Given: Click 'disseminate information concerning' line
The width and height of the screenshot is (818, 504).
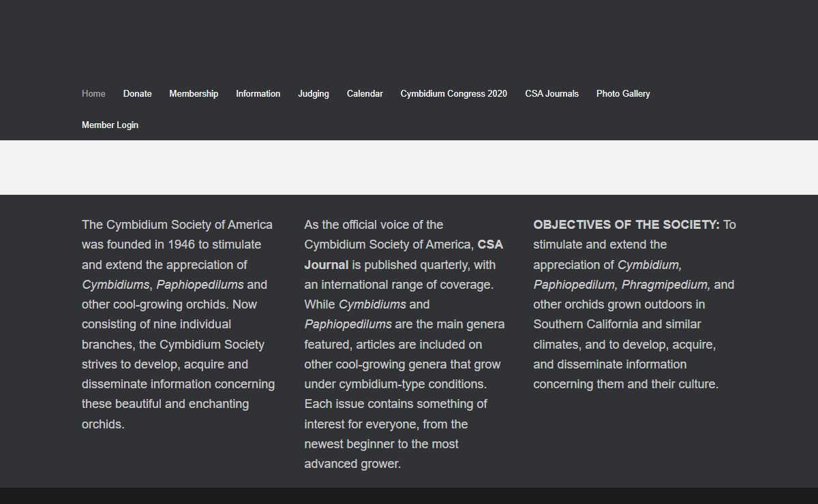Looking at the screenshot, I should click(178, 384).
